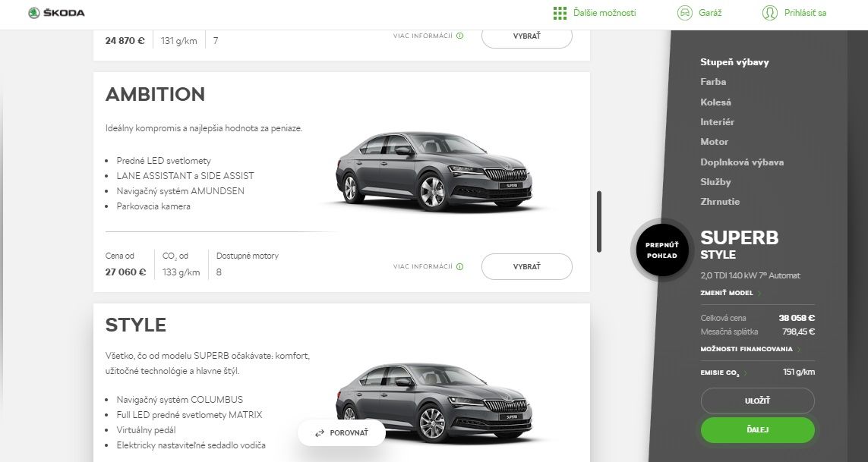Go to Služby step
This screenshot has height=462, width=868.
[x=716, y=182]
